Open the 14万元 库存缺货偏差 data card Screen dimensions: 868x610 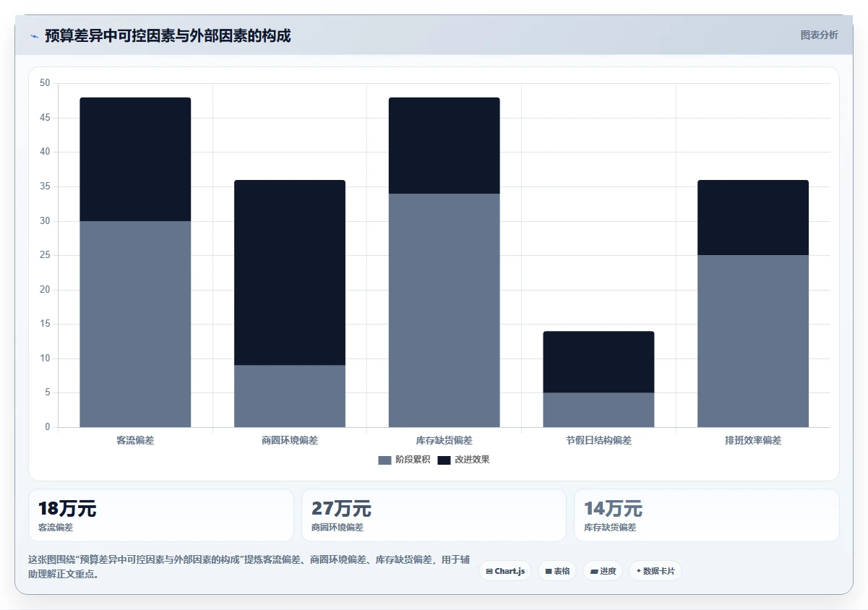click(707, 515)
